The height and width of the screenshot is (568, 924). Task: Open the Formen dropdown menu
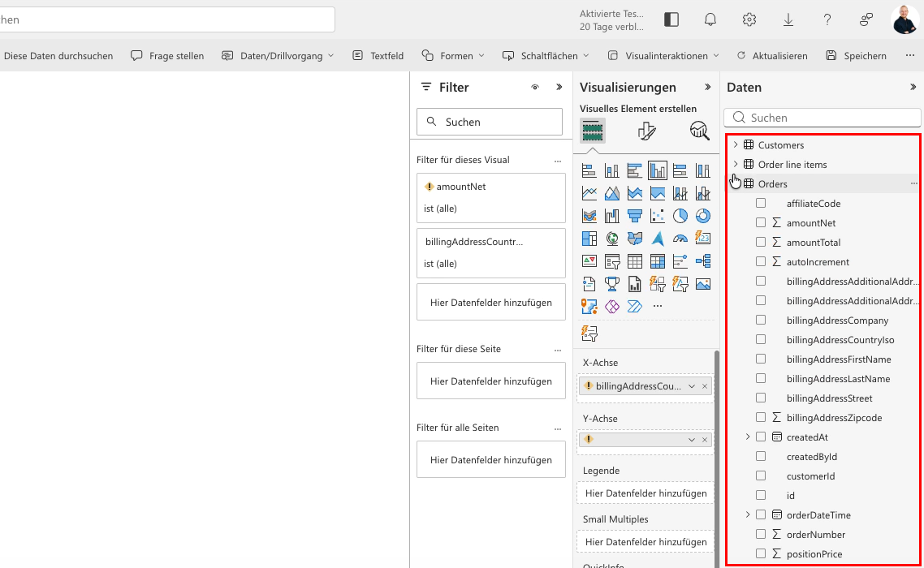(x=453, y=55)
